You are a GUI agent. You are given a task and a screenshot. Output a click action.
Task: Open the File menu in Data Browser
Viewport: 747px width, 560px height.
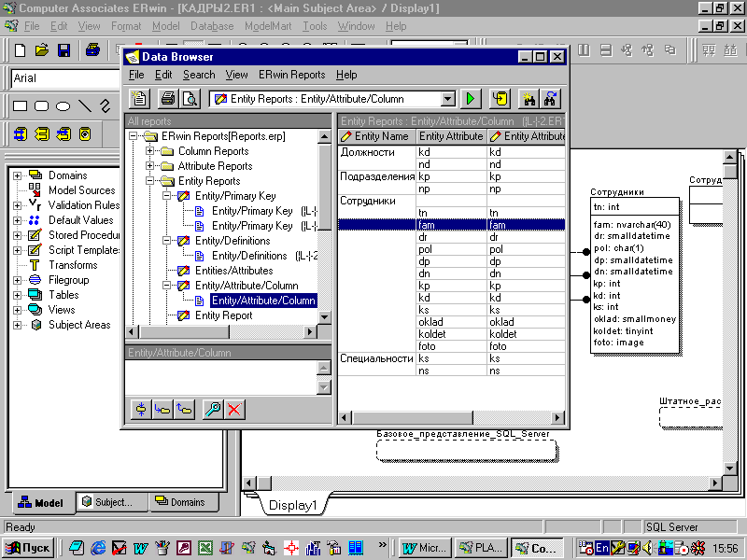pyautogui.click(x=136, y=75)
